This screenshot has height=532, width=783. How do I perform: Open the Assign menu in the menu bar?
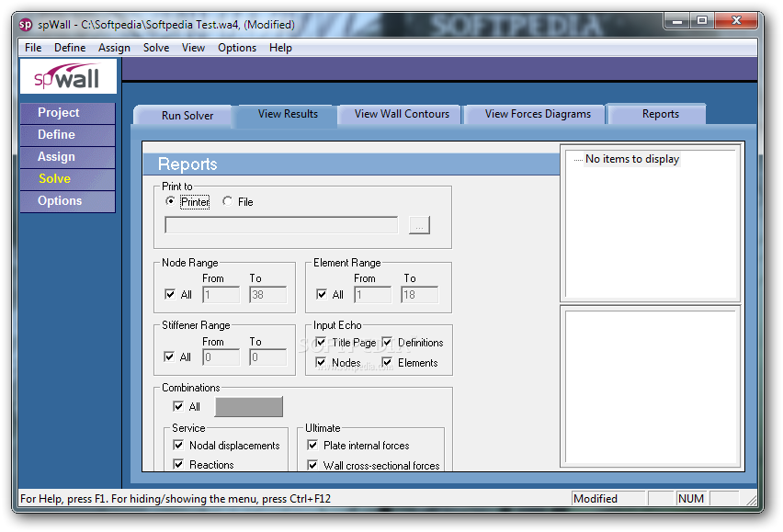[x=114, y=48]
